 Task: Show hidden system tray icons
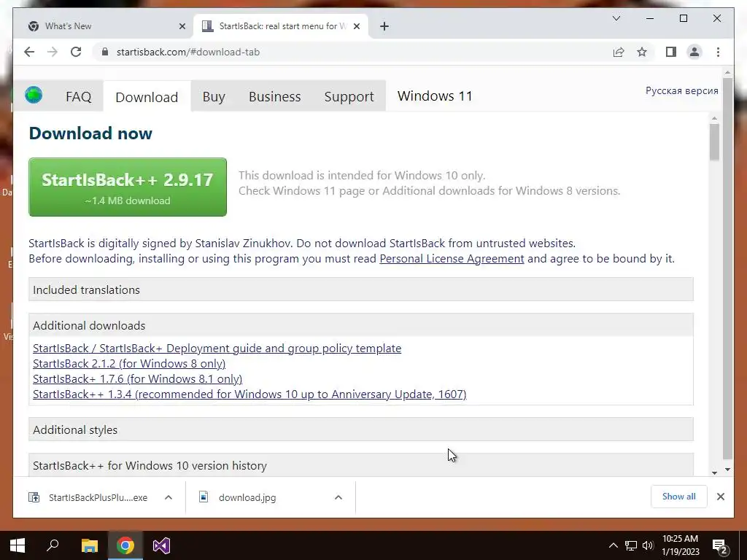tap(613, 545)
